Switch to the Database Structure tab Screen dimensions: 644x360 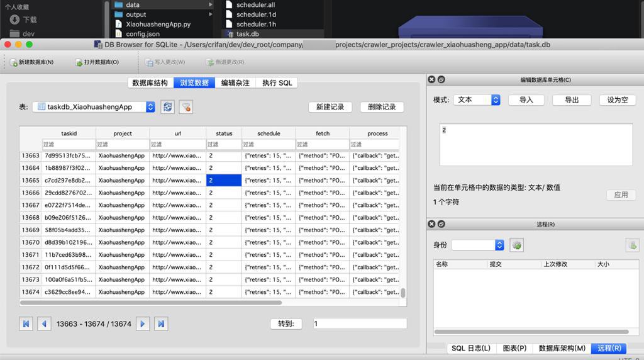tap(150, 83)
